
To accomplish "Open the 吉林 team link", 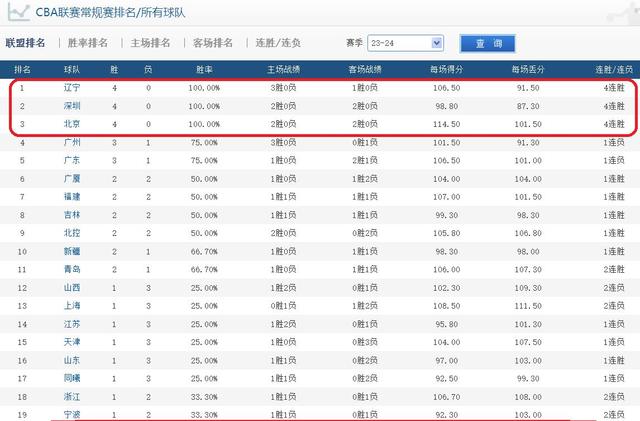I will click(72, 215).
